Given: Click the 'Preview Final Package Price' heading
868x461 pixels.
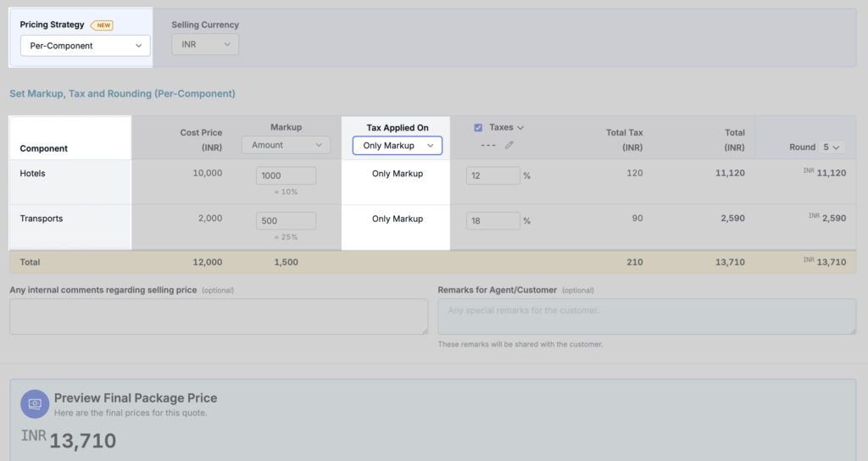Looking at the screenshot, I should pyautogui.click(x=136, y=398).
